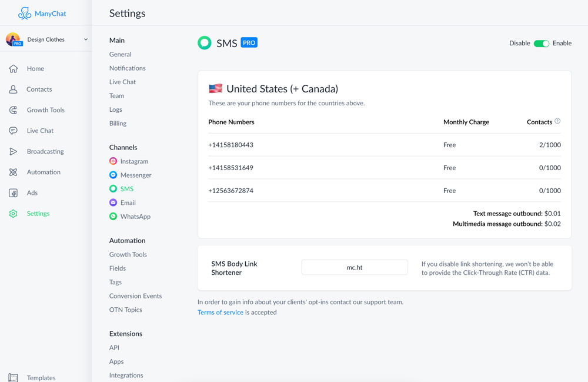The image size is (588, 382).
Task: Expand the Design Clothes account dropdown
Action: pos(86,39)
